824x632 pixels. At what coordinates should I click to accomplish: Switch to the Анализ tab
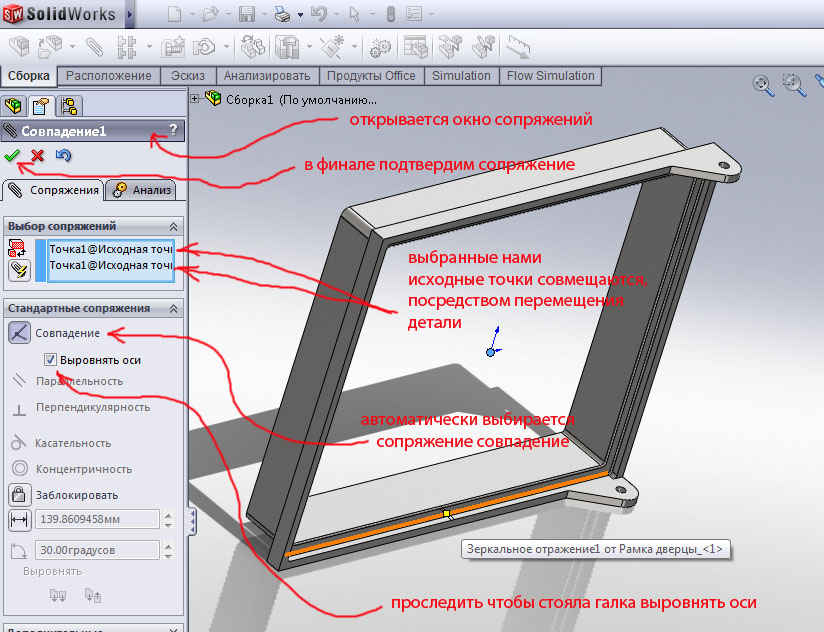pos(143,190)
